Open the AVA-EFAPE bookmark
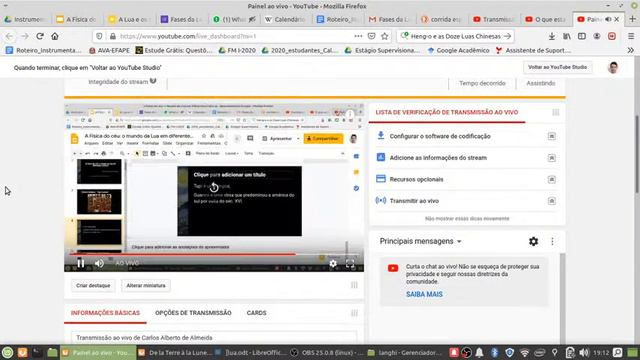Viewport: 640px width, 360px height. pos(109,50)
